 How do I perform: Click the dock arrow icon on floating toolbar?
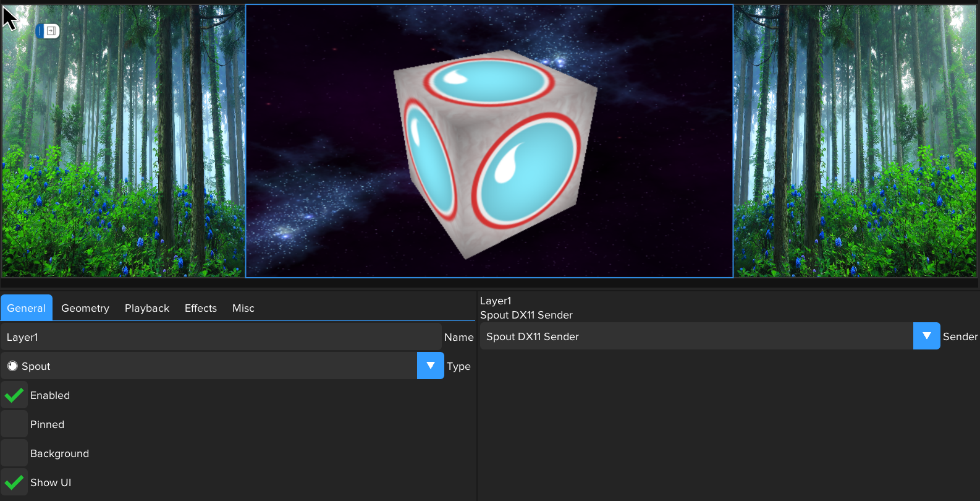tap(52, 31)
